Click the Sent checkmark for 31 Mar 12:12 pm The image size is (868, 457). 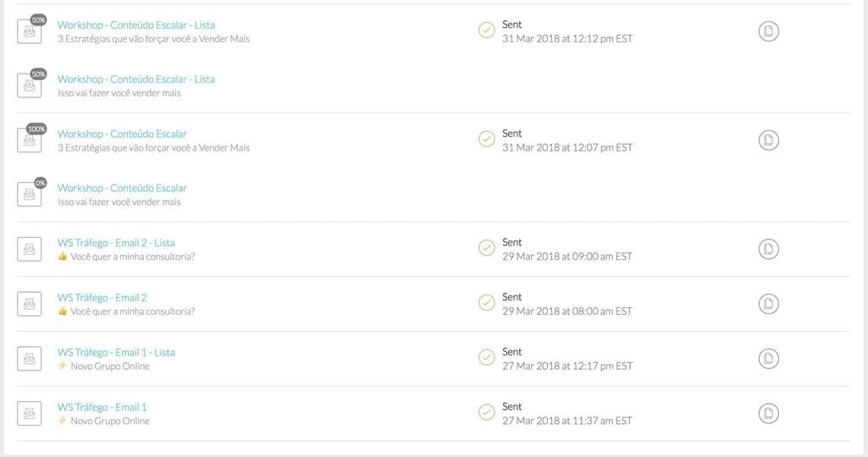[x=487, y=30]
